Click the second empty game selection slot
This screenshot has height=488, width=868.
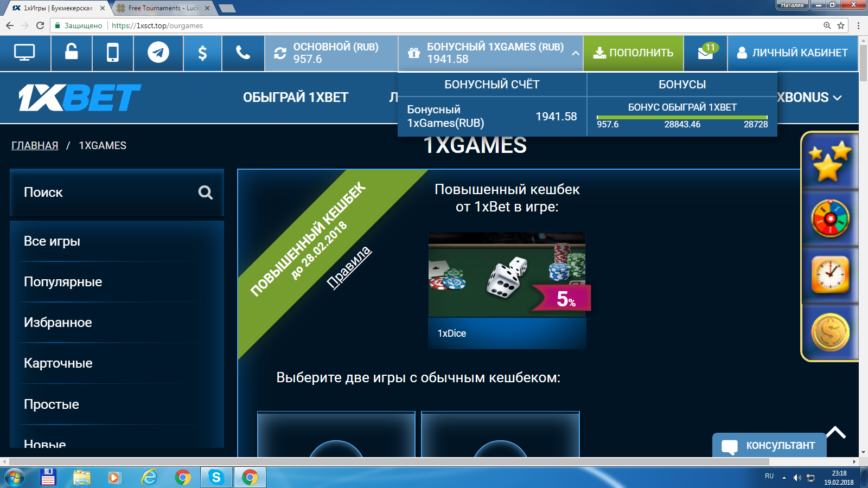pyautogui.click(x=500, y=434)
